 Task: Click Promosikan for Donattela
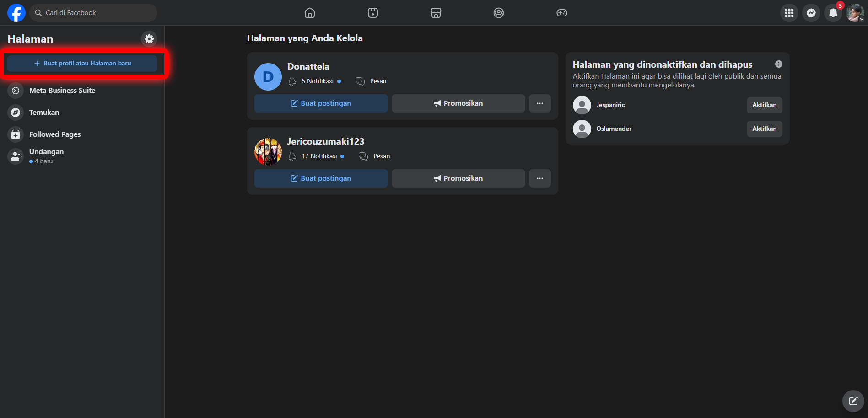[x=458, y=103]
